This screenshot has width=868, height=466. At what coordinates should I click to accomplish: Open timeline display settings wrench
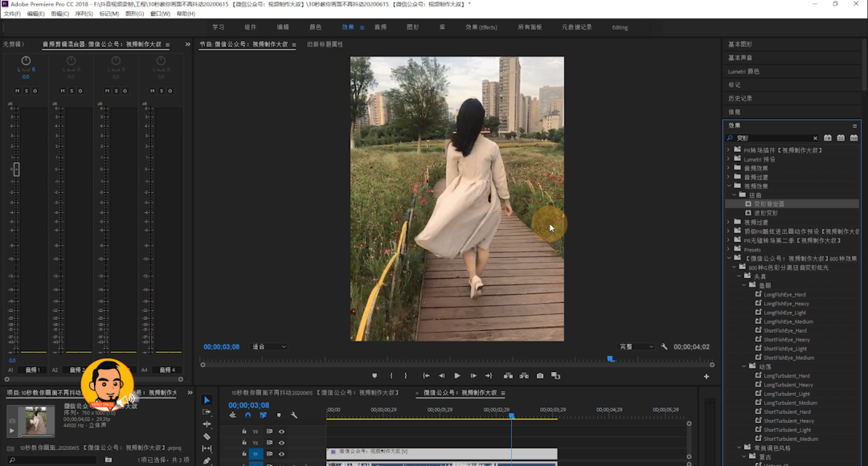point(294,415)
